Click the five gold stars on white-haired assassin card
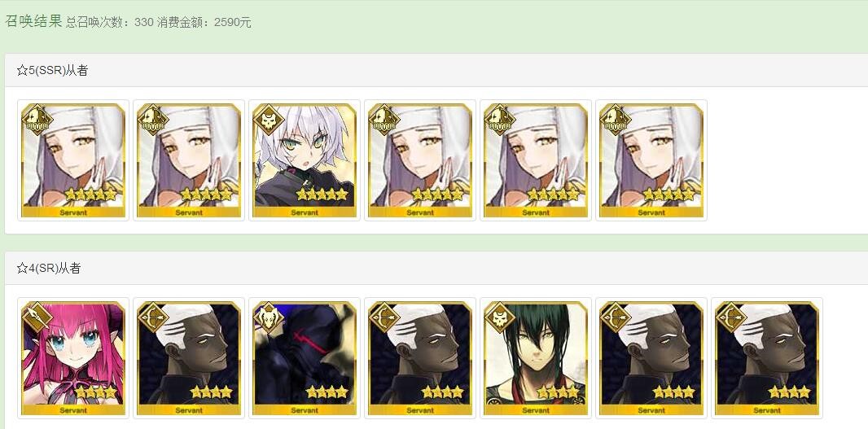 click(322, 195)
